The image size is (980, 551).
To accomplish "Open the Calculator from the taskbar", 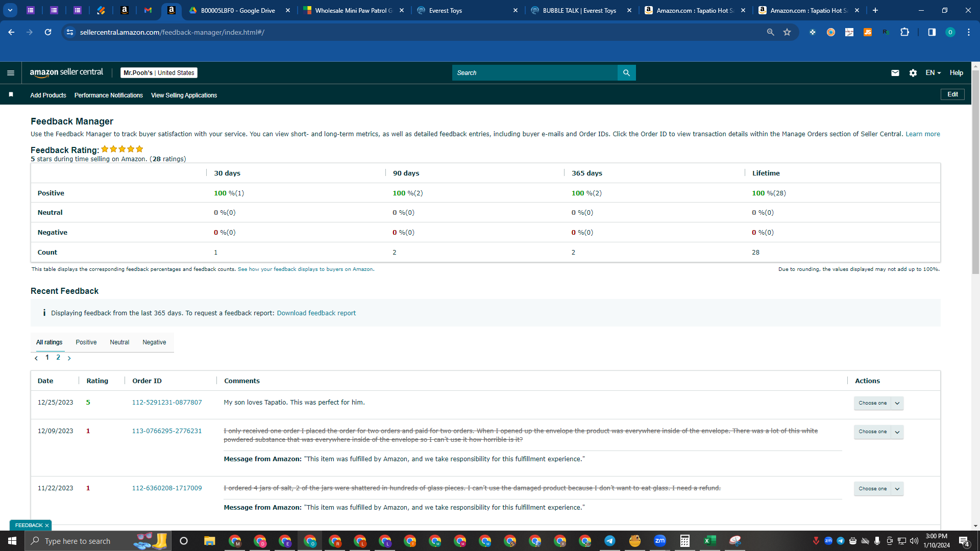I will coord(684,541).
